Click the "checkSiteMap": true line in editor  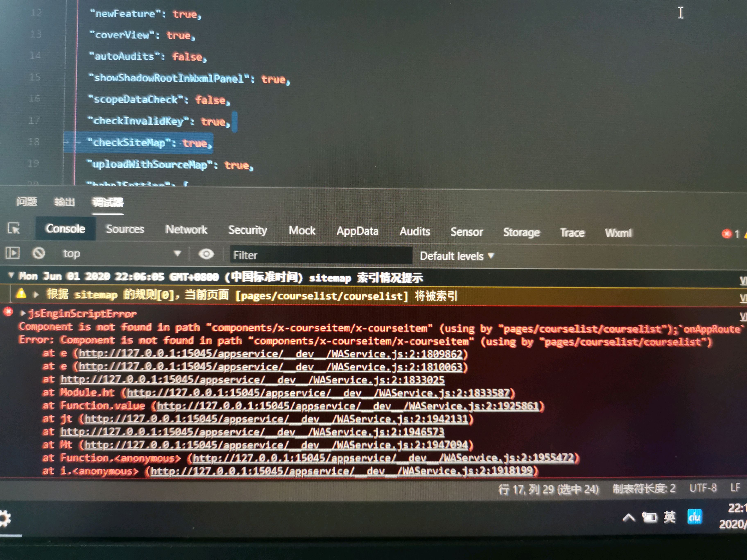(x=149, y=143)
